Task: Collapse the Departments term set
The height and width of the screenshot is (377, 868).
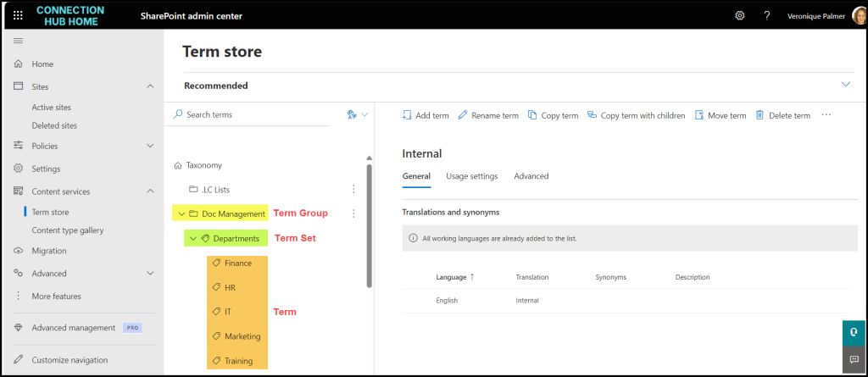Action: point(193,239)
